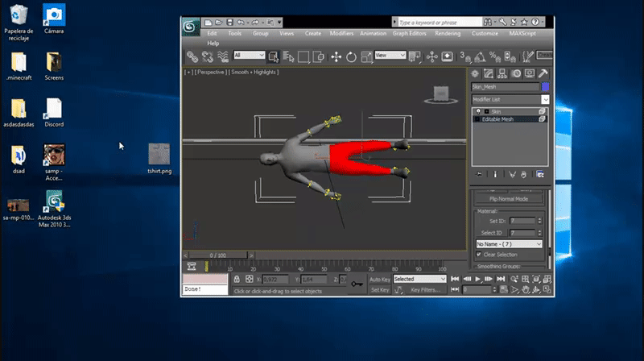The image size is (644, 361).
Task: Activate the Select and Rotate tool
Action: (352, 56)
